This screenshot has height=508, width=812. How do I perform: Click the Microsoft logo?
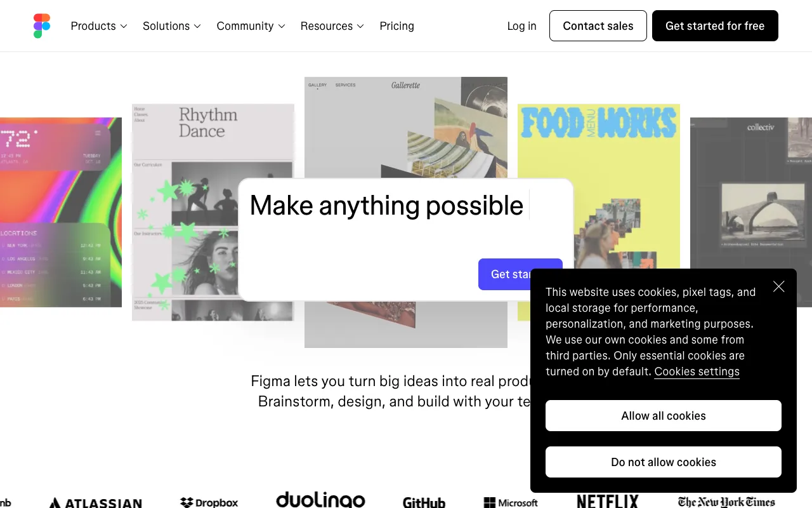point(511,502)
